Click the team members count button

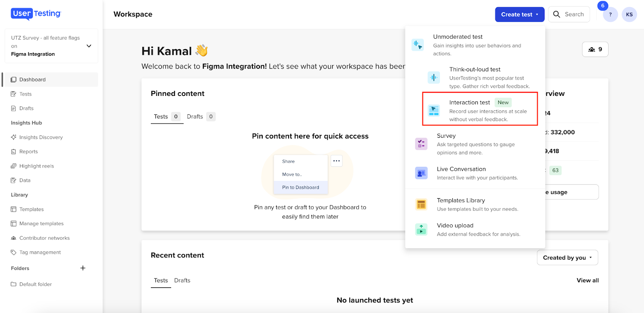click(595, 50)
